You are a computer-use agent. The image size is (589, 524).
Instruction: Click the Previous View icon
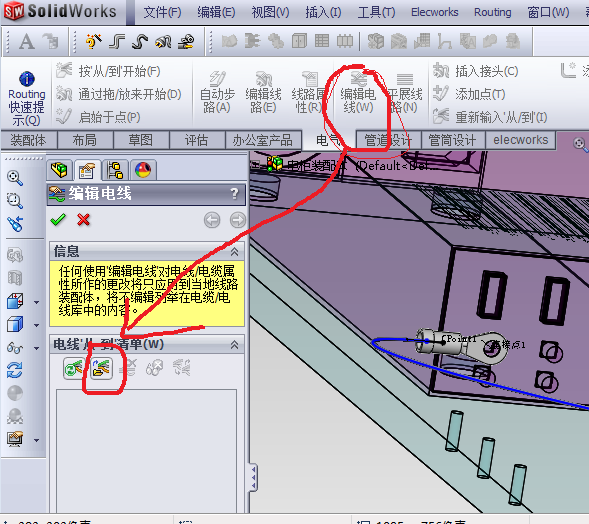[x=15, y=224]
